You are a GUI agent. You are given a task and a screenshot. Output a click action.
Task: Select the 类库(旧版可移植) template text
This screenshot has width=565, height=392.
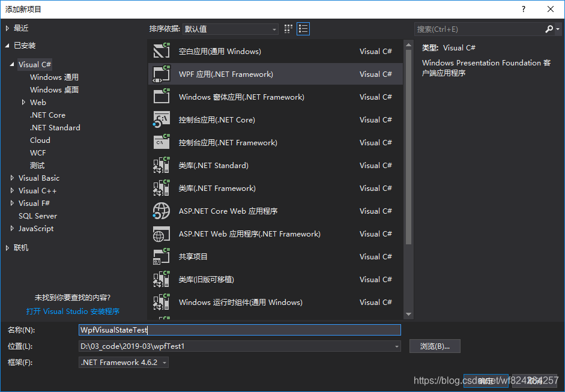[207, 280]
